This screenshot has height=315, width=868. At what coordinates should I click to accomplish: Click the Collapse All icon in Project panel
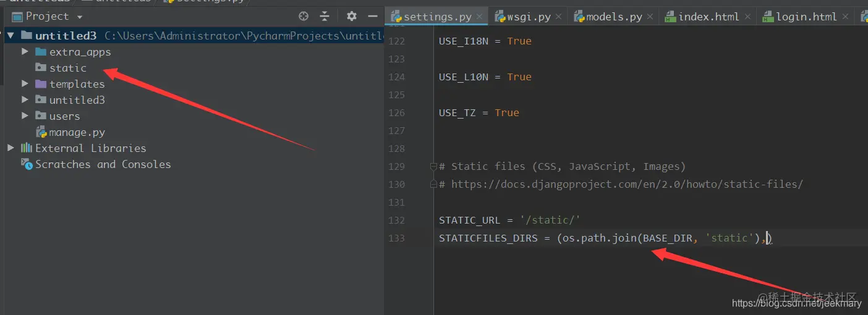pos(325,17)
